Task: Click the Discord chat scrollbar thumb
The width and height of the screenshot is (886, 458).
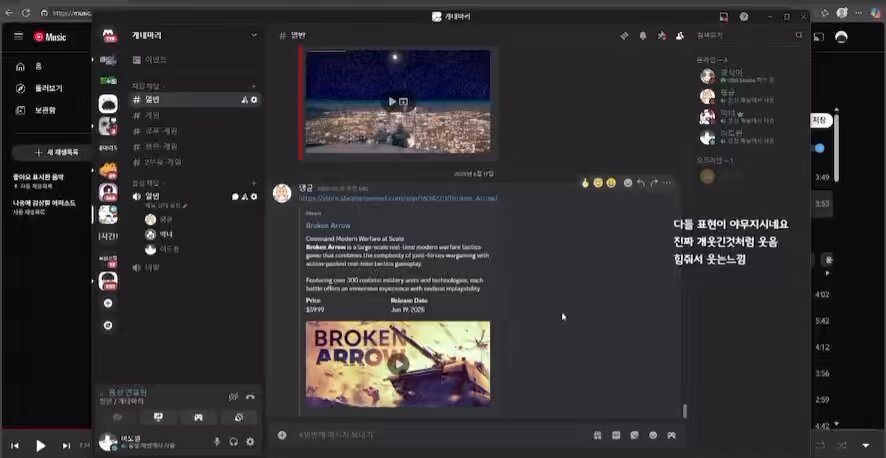Action: 685,411
